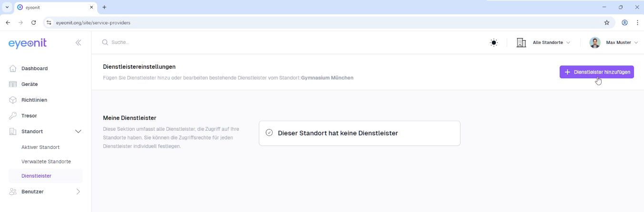The width and height of the screenshot is (644, 212).
Task: Click the plus icon on add button
Action: tap(567, 72)
